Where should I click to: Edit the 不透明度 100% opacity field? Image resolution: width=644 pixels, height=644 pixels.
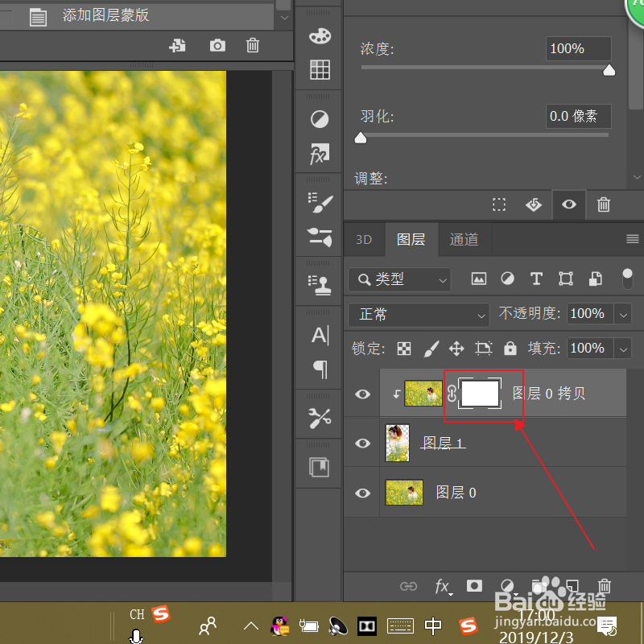pyautogui.click(x=590, y=314)
